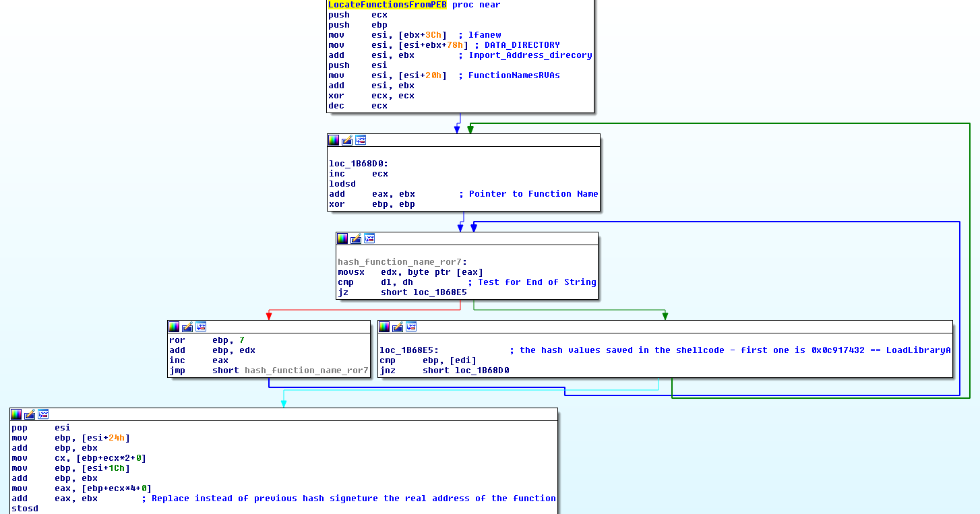
Task: Click the 'mov cx, [ebp+ecx*2+0]' instruction
Action: pyautogui.click(x=79, y=458)
